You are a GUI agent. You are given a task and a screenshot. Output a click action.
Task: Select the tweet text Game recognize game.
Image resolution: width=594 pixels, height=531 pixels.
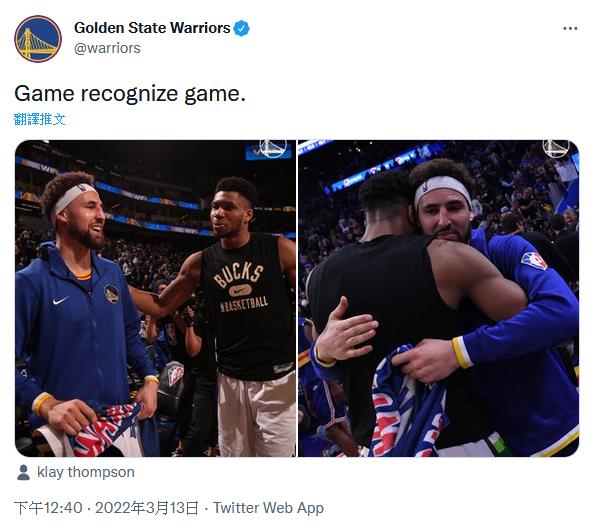click(130, 93)
